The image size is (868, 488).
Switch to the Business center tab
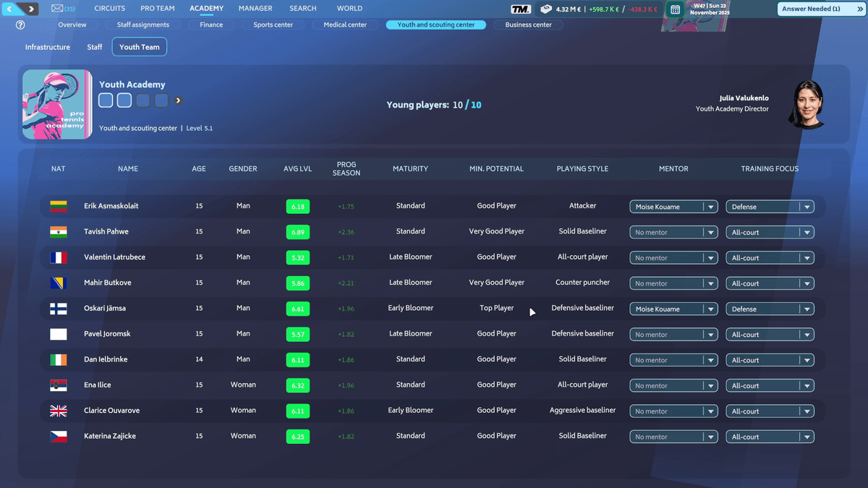528,25
